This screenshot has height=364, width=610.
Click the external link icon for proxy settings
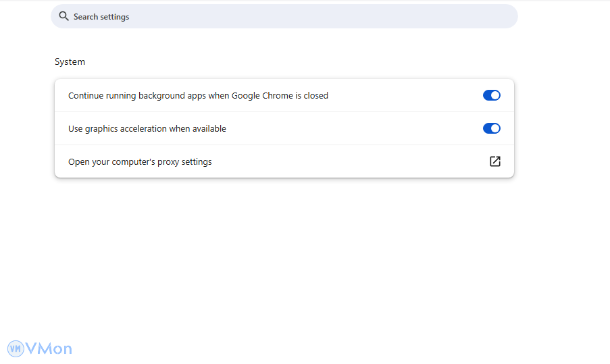495,161
